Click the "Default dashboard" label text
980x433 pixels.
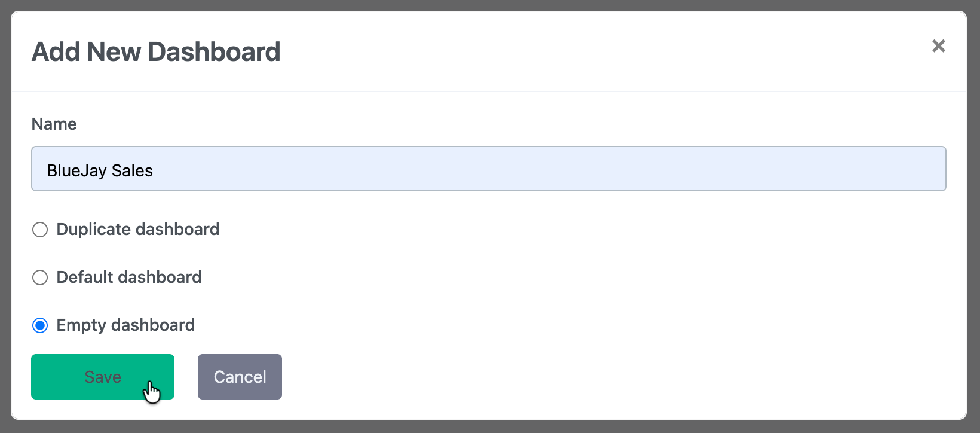pos(128,278)
